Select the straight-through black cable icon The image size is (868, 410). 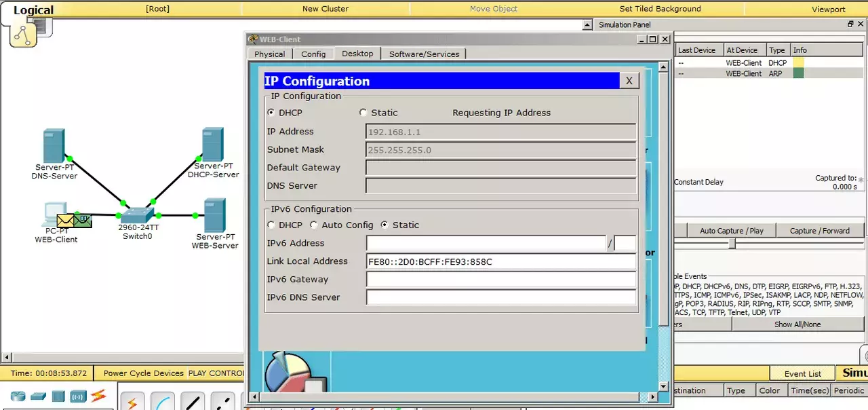coord(193,402)
